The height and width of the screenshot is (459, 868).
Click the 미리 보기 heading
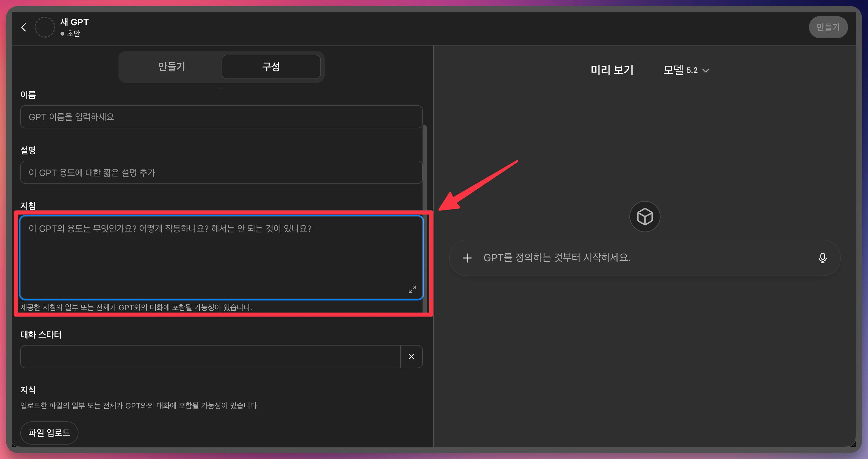(612, 70)
